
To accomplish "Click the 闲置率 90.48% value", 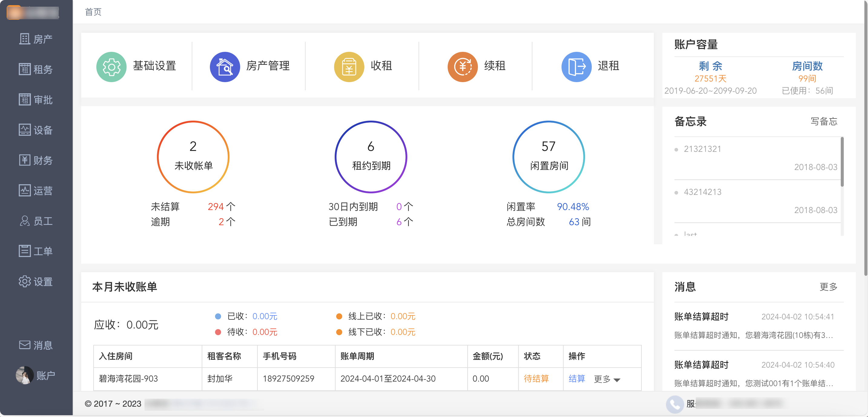I will pos(573,207).
